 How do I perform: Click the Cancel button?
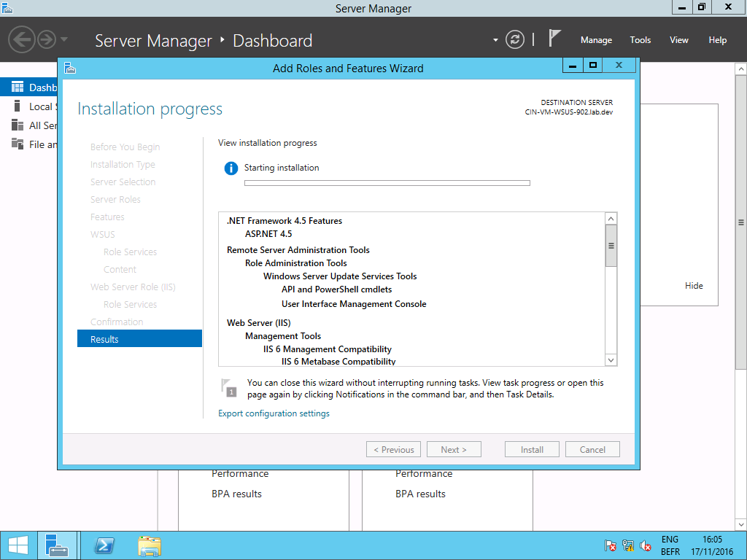pos(592,449)
